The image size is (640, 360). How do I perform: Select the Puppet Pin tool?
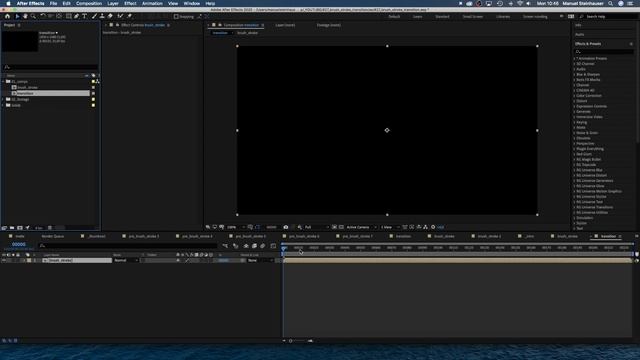click(129, 16)
